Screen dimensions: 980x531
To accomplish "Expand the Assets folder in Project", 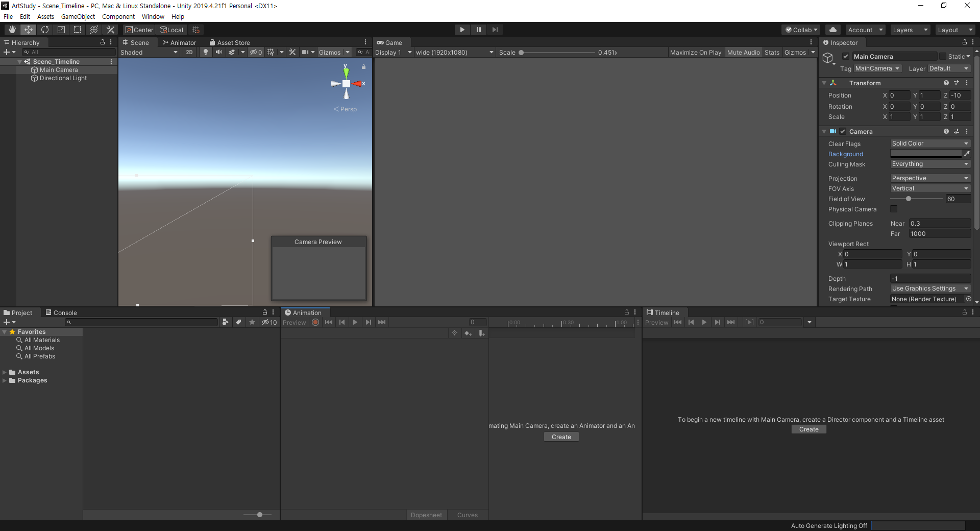I will [x=5, y=372].
